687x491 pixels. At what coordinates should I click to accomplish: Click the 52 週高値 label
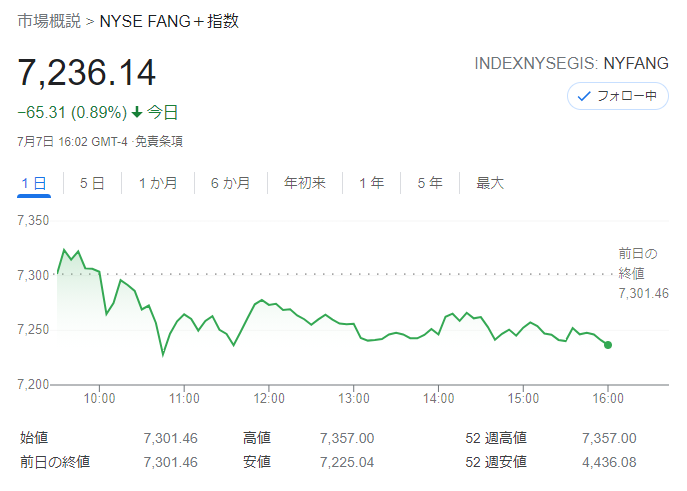point(496,438)
